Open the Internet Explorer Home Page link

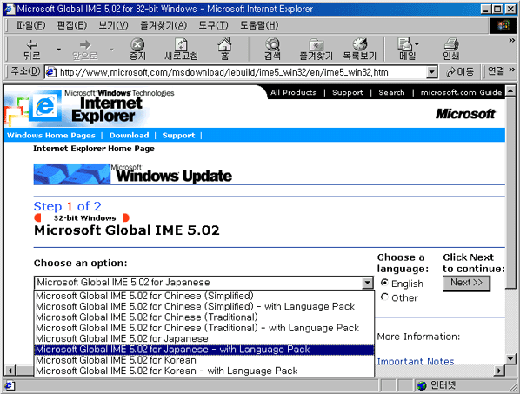tap(94, 148)
